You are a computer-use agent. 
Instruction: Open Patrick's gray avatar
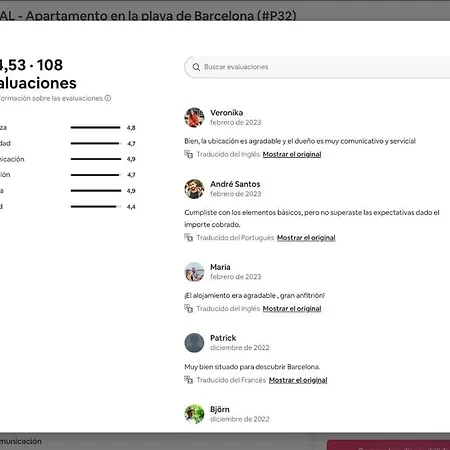(x=194, y=343)
